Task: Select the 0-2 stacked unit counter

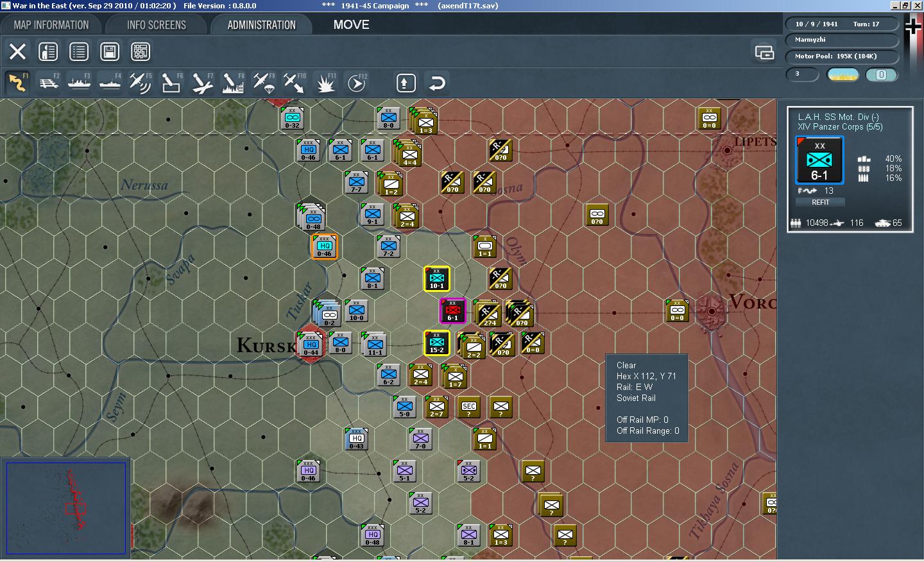Action: coord(327,313)
